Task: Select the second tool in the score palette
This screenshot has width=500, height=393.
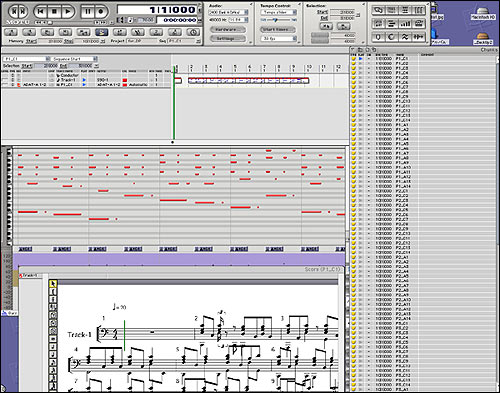Action: click(53, 291)
